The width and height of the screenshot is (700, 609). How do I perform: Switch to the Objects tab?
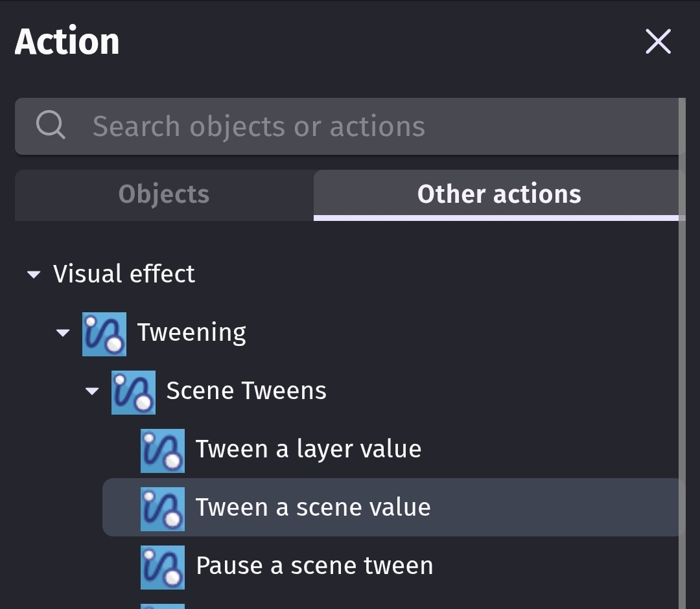coord(164,195)
